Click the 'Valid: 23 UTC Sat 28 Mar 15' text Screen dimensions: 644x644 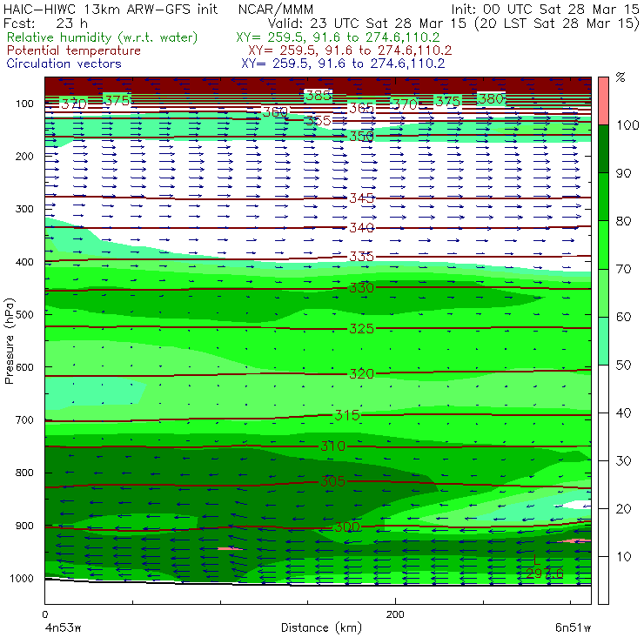point(367,23)
